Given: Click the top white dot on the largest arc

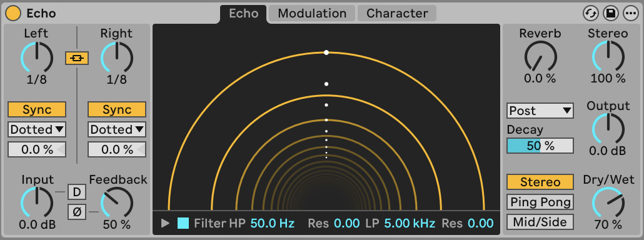Looking at the screenshot, I should [x=326, y=52].
